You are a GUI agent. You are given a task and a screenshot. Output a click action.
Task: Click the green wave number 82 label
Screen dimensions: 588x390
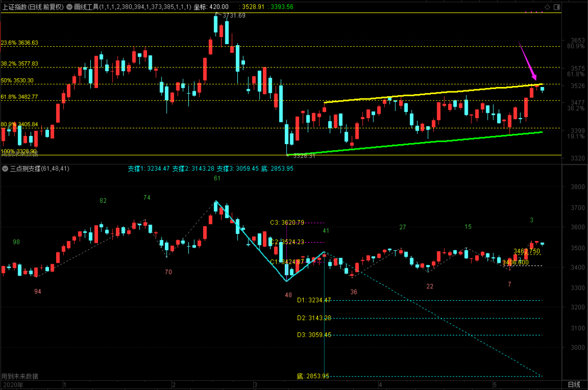pyautogui.click(x=103, y=201)
